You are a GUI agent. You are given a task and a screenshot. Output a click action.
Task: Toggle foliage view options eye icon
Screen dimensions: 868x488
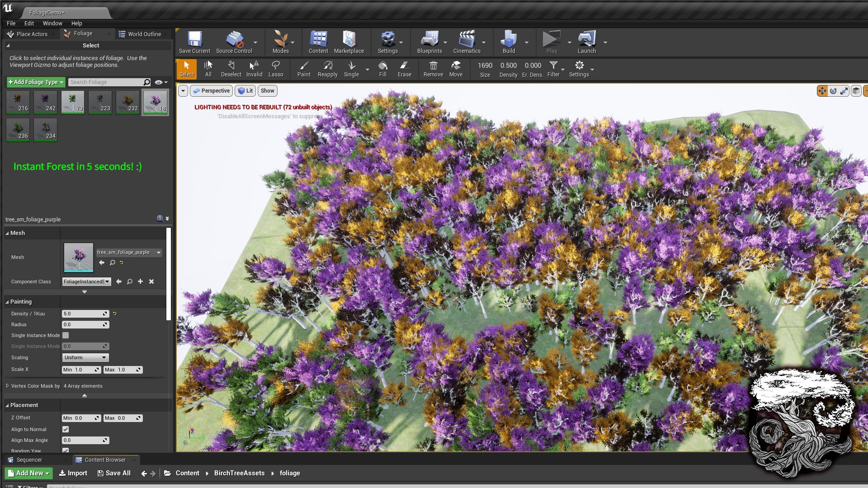[159, 82]
